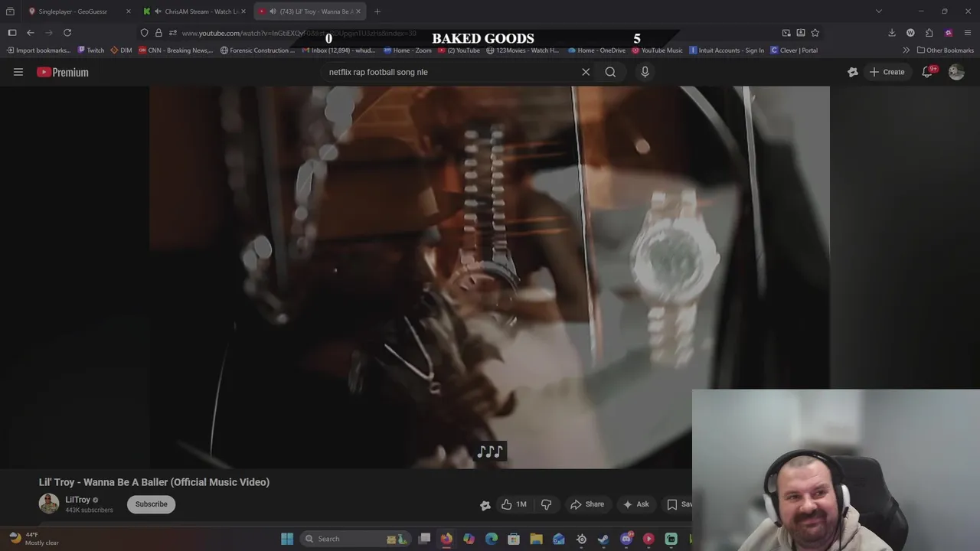
Task: Open the LilTroy channel name link
Action: [x=77, y=500]
